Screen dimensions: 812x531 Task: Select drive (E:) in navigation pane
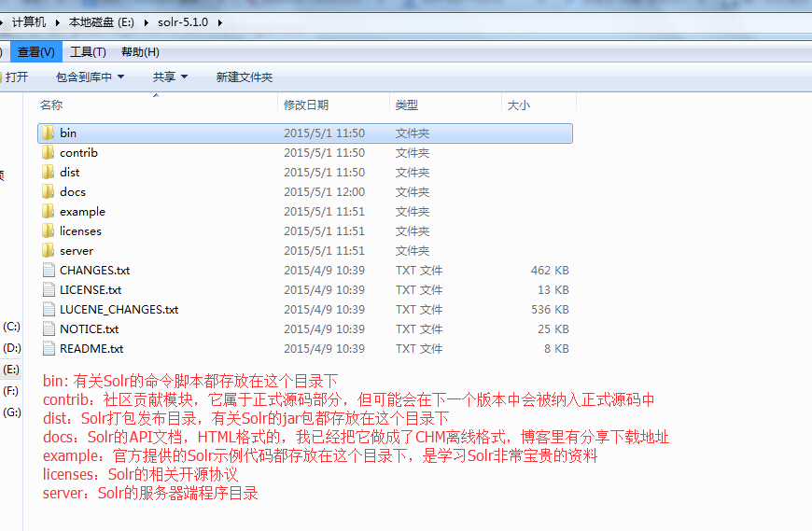point(11,370)
